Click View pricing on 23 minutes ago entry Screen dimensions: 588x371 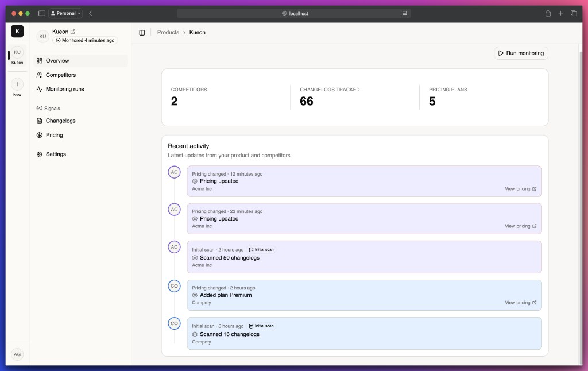pos(520,226)
